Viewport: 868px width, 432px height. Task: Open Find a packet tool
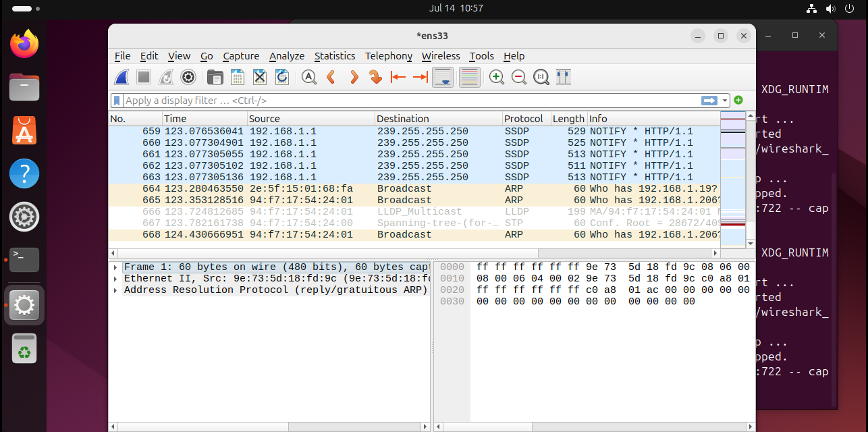coord(309,77)
